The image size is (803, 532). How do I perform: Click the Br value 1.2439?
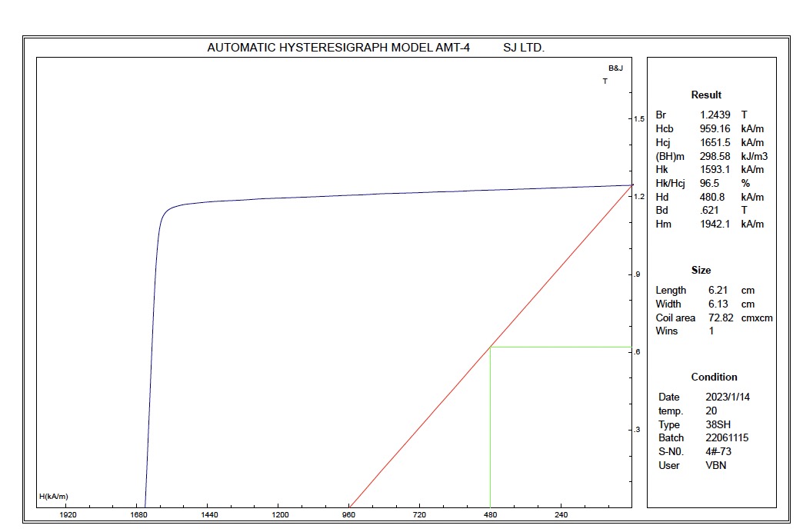pos(715,115)
